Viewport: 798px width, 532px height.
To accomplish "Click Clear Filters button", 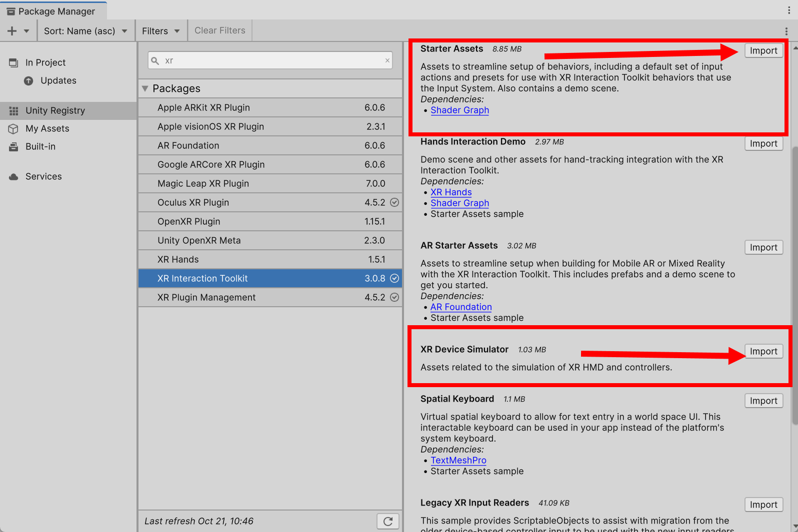I will coord(220,30).
